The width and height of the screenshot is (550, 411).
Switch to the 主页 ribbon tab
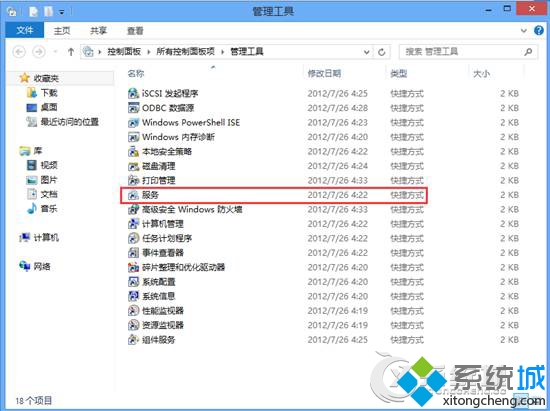coord(62,31)
